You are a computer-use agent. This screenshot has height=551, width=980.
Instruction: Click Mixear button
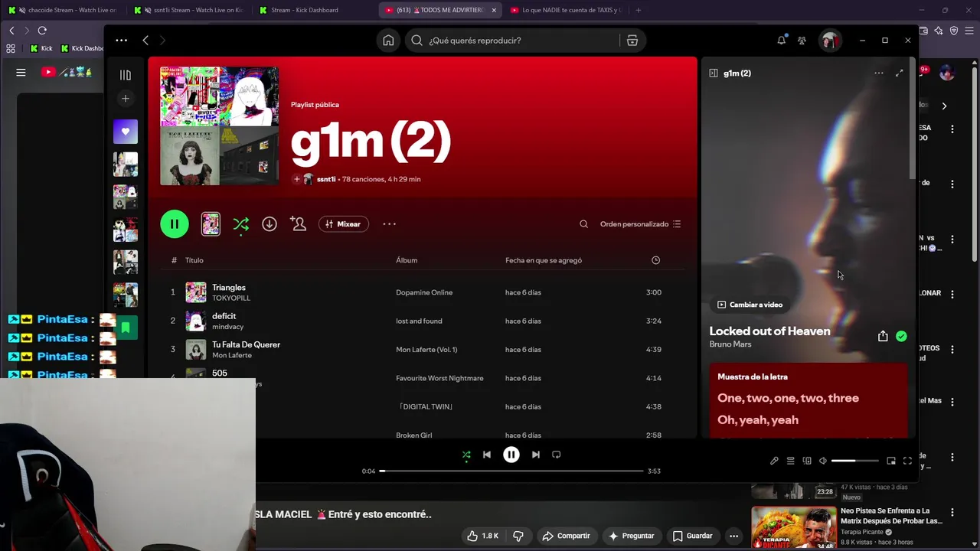tap(343, 224)
